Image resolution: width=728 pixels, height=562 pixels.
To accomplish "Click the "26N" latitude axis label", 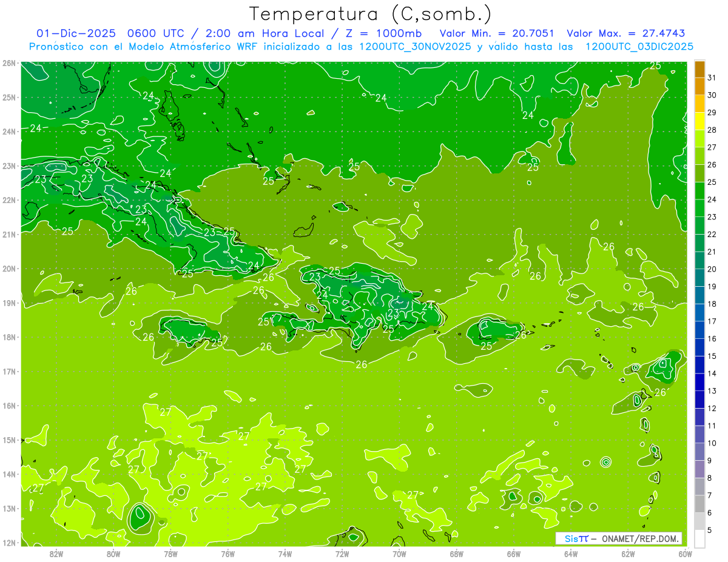I will tap(8, 63).
